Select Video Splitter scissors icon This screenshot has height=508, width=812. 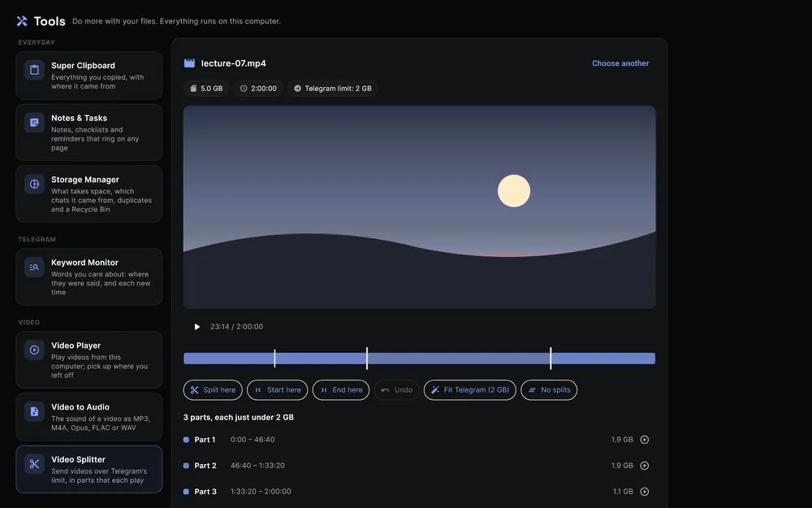[x=34, y=464]
